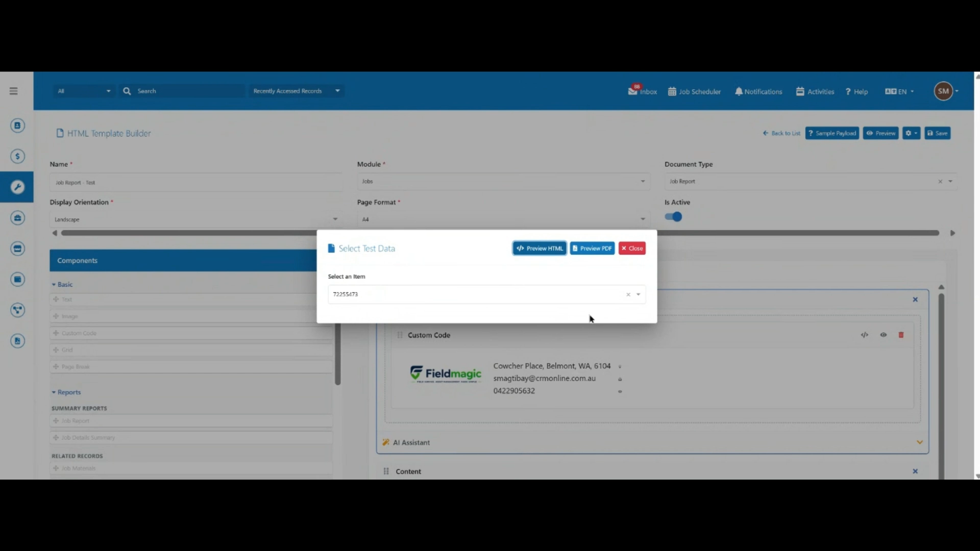This screenshot has height=551, width=980.
Task: Open Recently Accessed Records dropdown
Action: click(297, 91)
